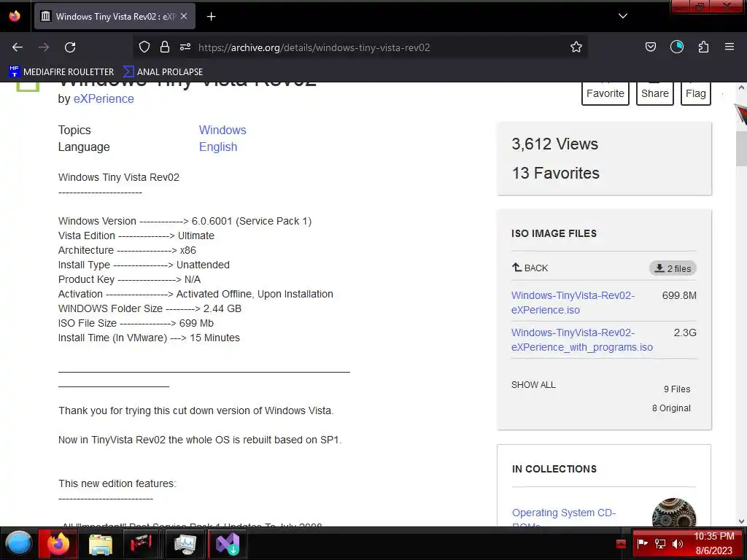Click BACK in ISO image files
The height and width of the screenshot is (560, 747).
[x=530, y=268]
